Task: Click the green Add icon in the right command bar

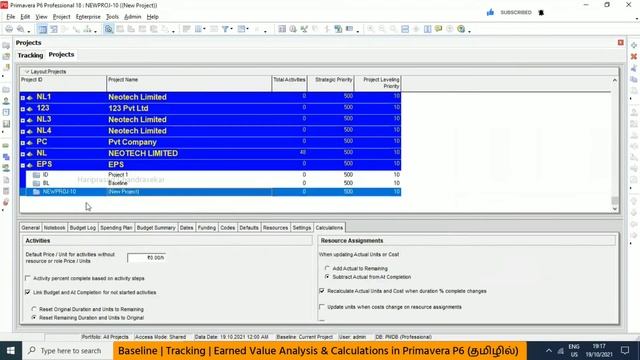Action: click(634, 45)
